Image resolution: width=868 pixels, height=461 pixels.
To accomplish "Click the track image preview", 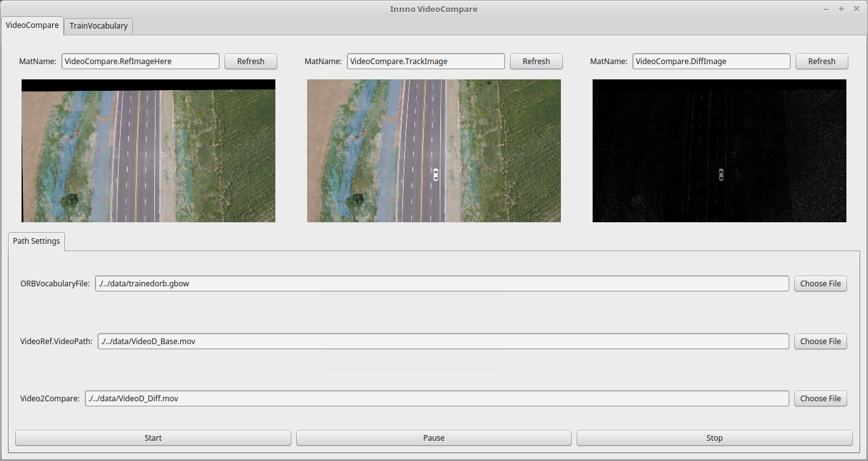I will tap(434, 150).
